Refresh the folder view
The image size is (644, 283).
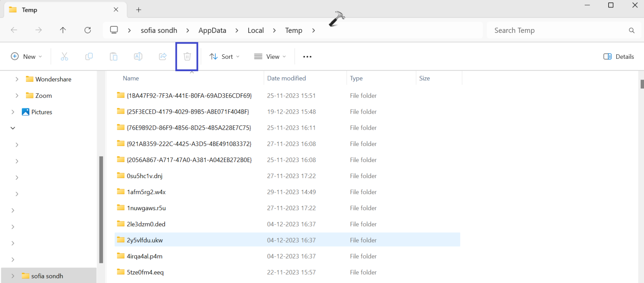pos(88,30)
